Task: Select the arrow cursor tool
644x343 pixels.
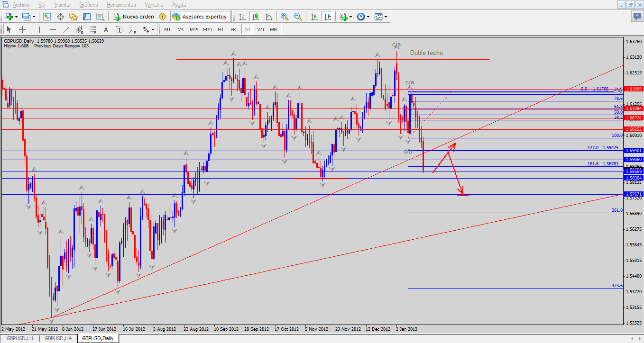Action: click(9, 29)
